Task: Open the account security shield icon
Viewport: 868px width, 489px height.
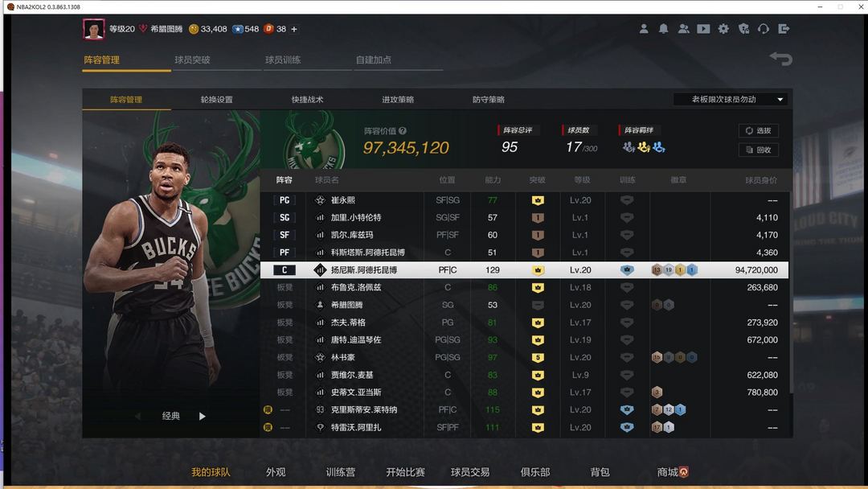Action: pyautogui.click(x=744, y=29)
